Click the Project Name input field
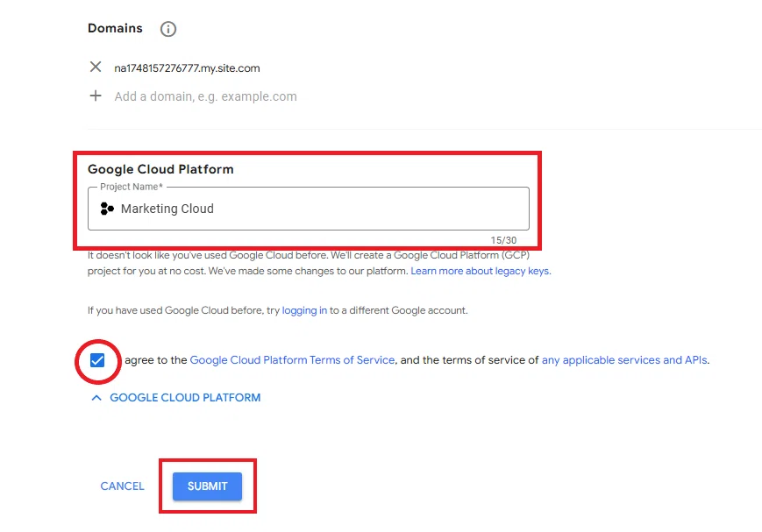Screen dimensions: 762x532 point(309,209)
